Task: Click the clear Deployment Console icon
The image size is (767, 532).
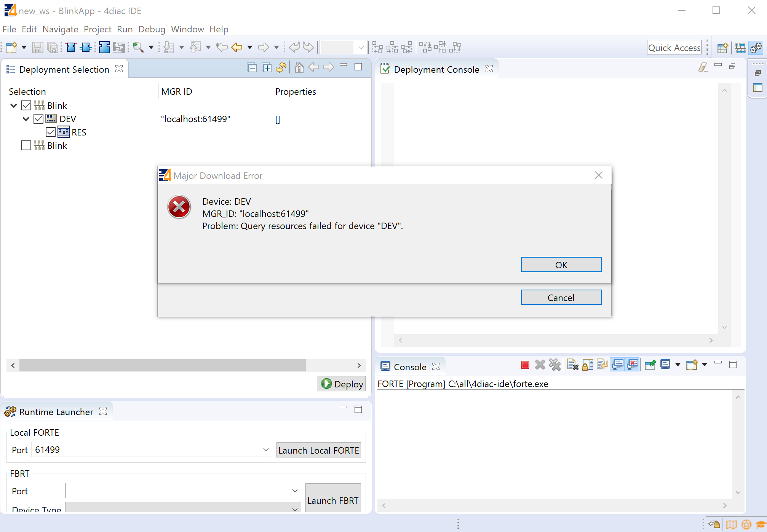Action: [703, 67]
